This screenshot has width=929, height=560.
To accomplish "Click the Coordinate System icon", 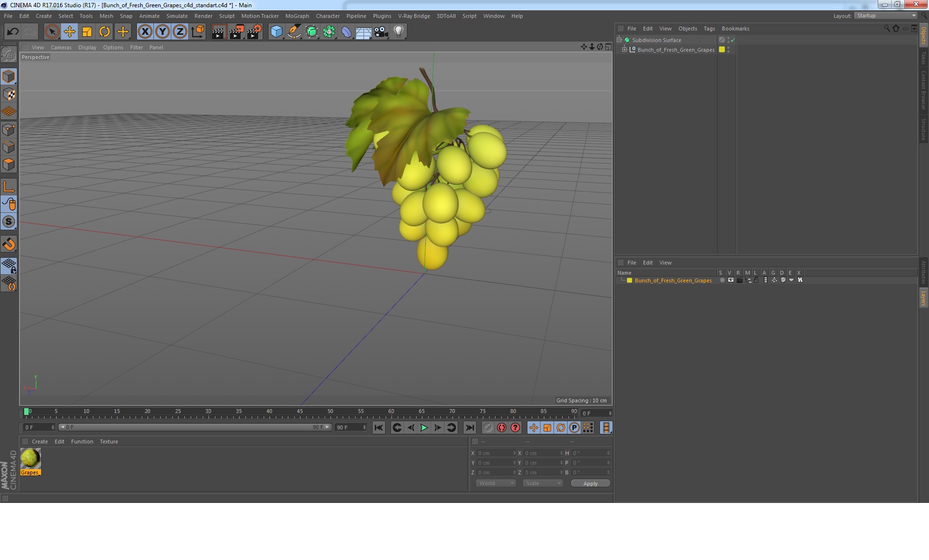I will [x=198, y=32].
